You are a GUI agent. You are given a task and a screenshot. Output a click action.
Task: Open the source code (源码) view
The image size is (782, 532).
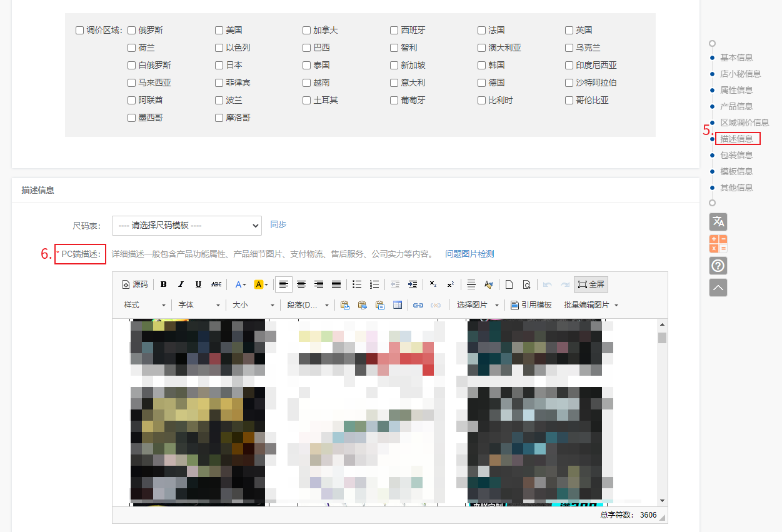(135, 284)
